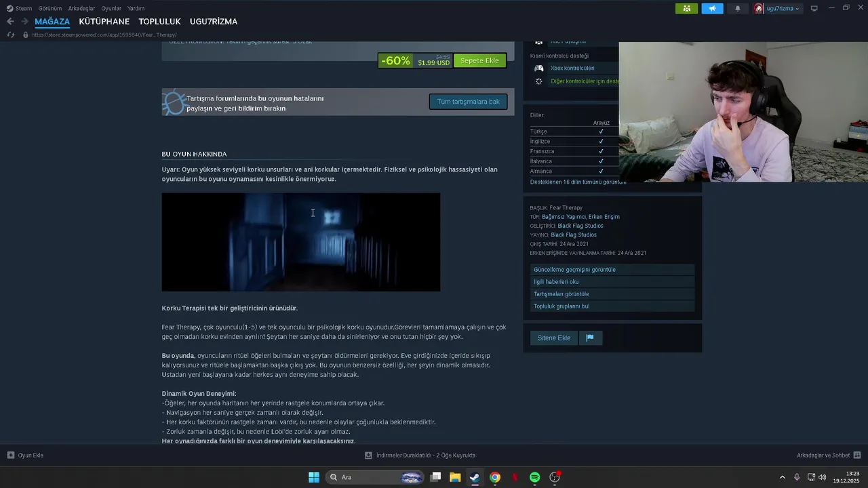Open Spotify from taskbar
Screen dimensions: 868x488
(534, 477)
